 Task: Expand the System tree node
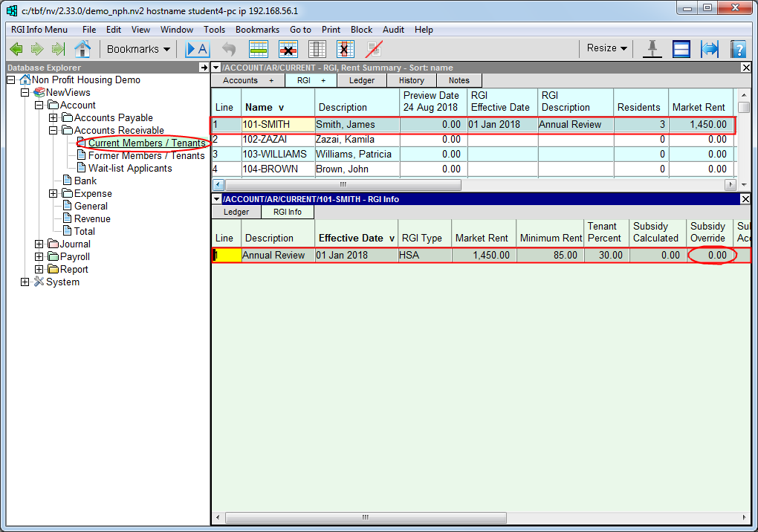click(25, 282)
